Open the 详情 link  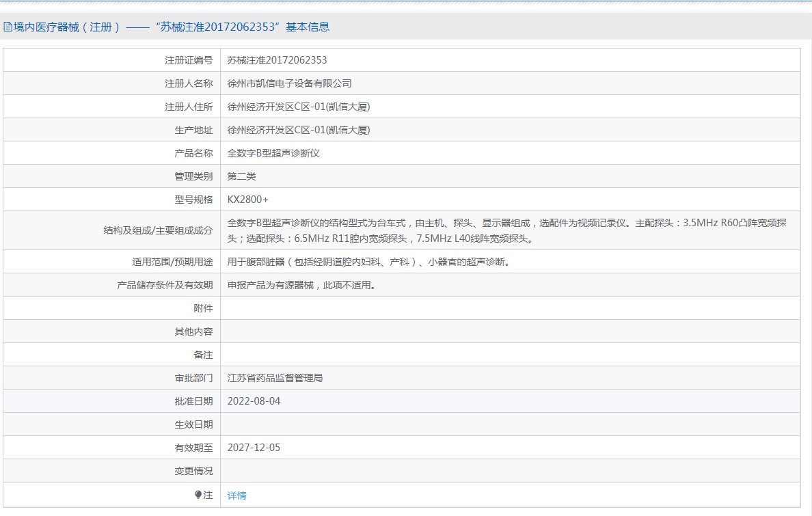[236, 495]
